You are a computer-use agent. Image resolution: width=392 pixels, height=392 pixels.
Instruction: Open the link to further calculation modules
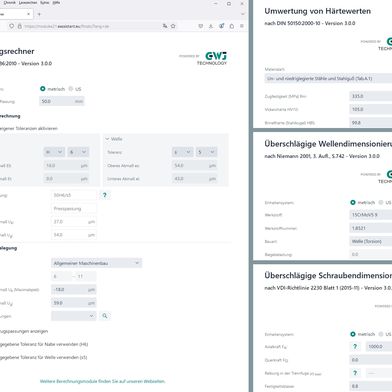coord(102,381)
